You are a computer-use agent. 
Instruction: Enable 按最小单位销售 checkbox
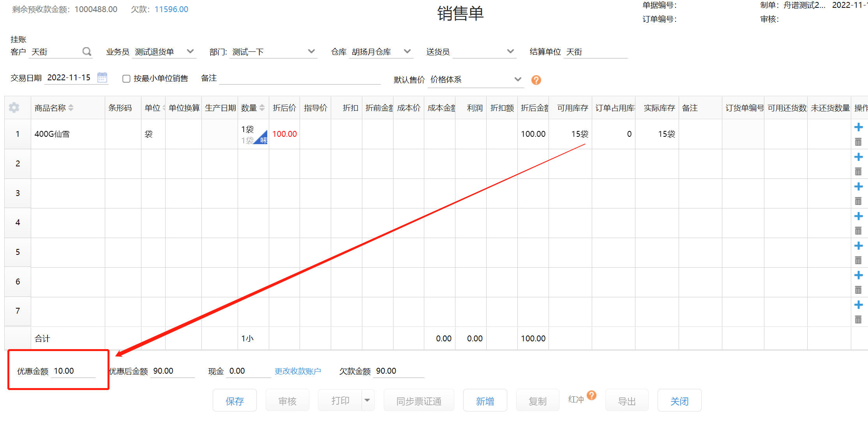[126, 79]
